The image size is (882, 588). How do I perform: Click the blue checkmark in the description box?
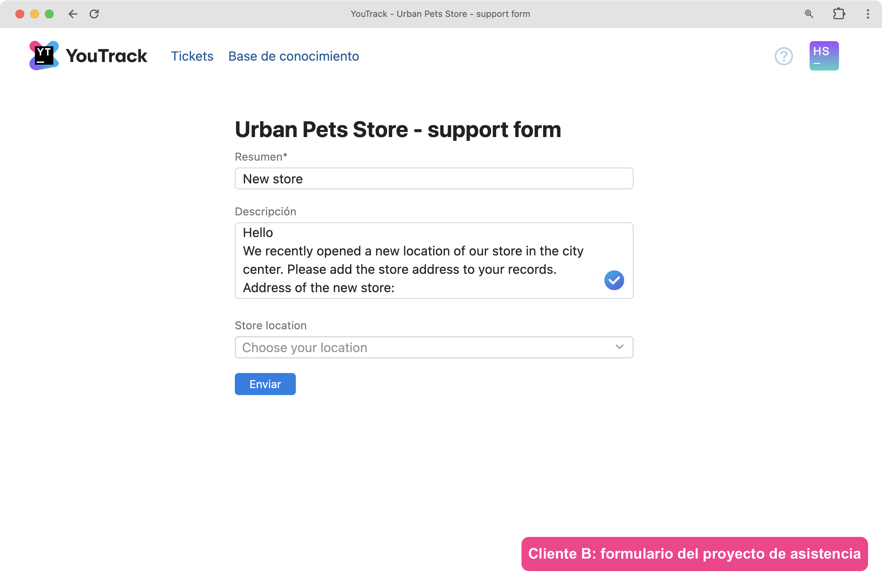point(614,280)
